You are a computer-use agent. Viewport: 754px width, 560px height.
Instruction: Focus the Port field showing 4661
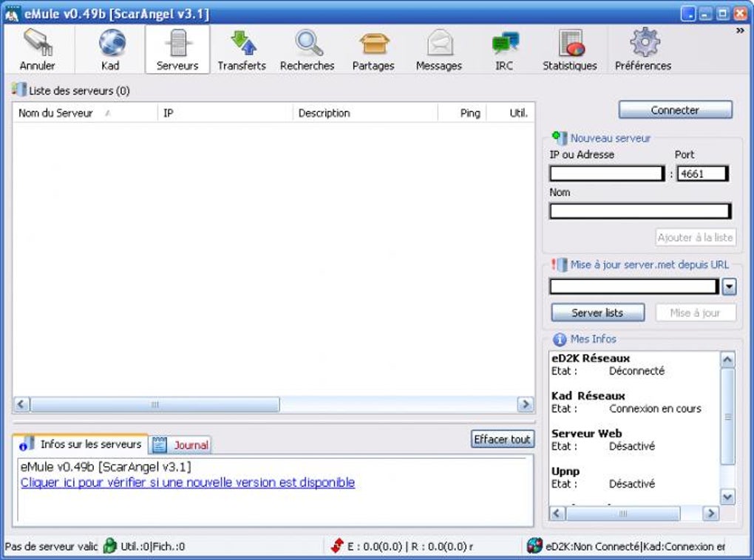[702, 174]
